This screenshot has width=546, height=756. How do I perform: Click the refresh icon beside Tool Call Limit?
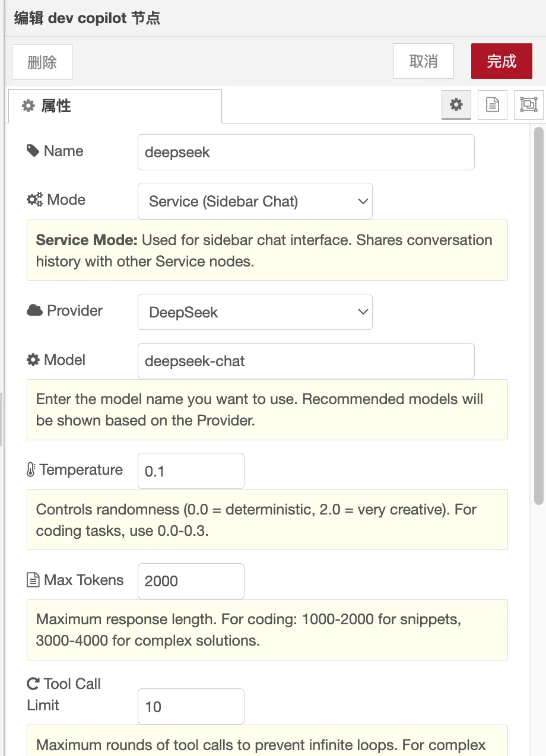tap(33, 684)
